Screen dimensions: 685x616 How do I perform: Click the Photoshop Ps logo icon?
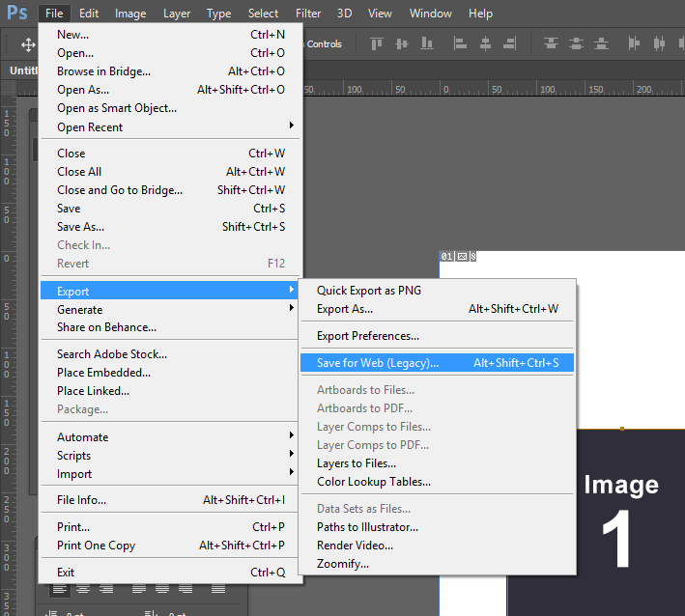pos(16,13)
